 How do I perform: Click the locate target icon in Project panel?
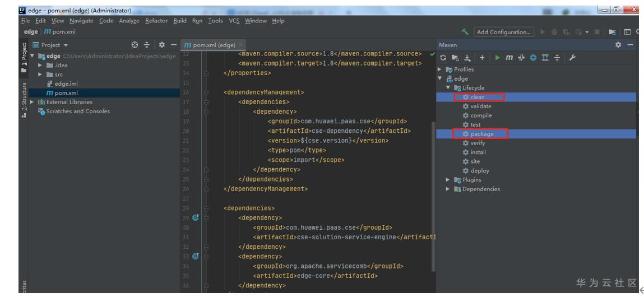click(x=135, y=44)
